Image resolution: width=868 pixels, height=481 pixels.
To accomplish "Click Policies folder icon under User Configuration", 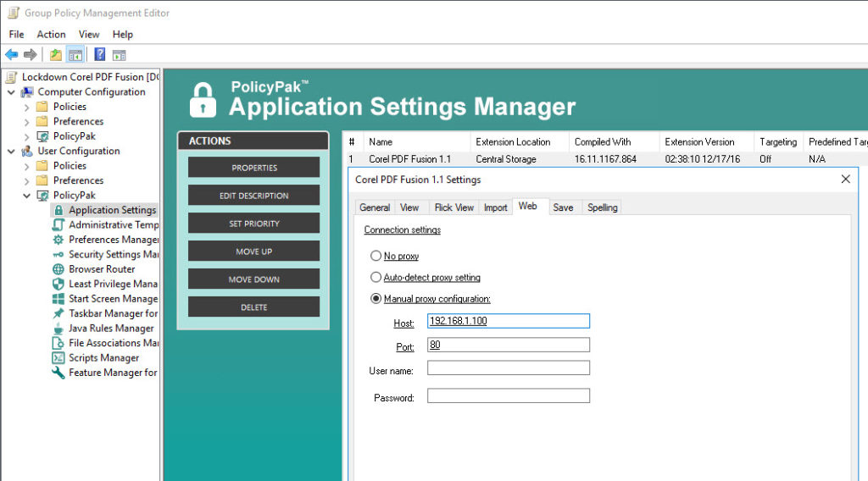I will [x=42, y=166].
